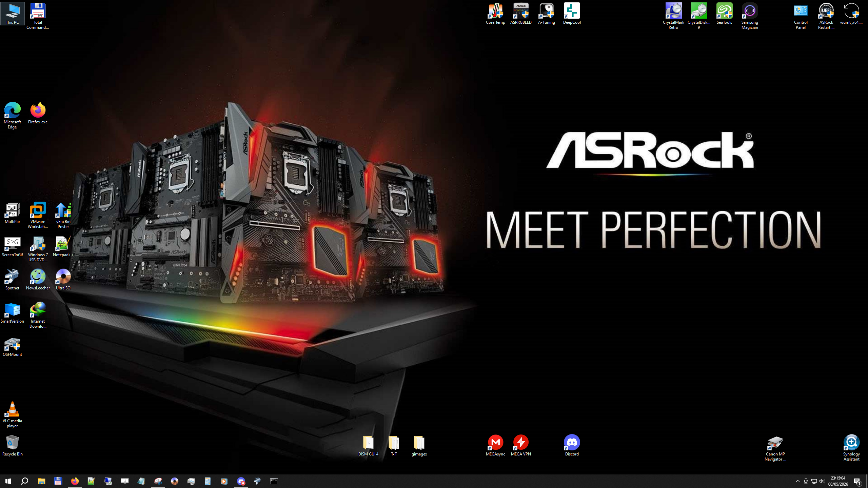
Task: Select the Discord desktop shortcut
Action: tap(572, 446)
